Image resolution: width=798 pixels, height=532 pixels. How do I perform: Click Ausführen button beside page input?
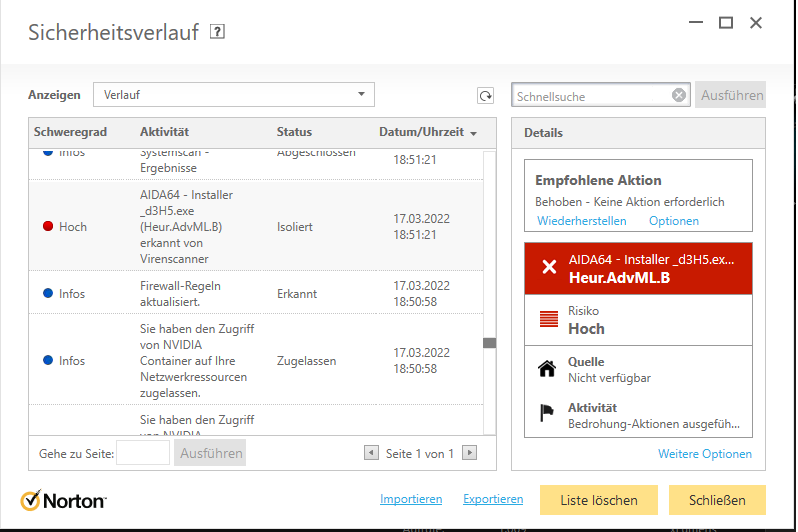click(x=210, y=453)
